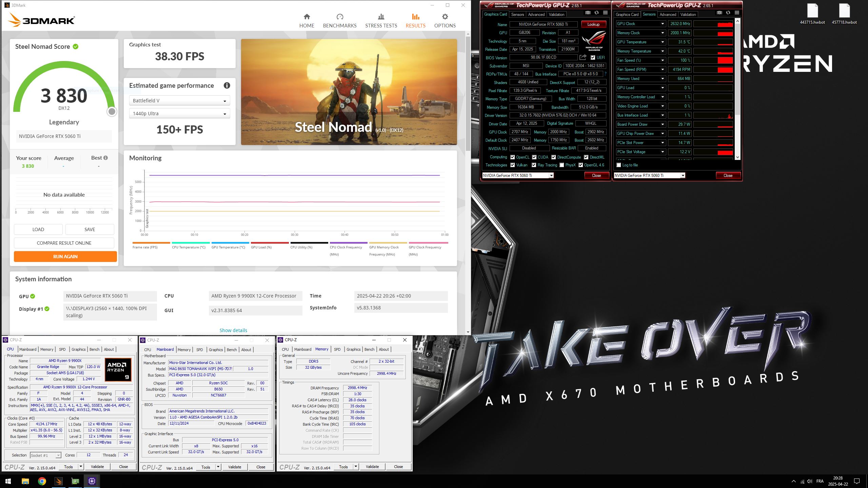868x488 pixels.
Task: Refresh the GPU-Z Sensors window
Action: (x=728, y=13)
